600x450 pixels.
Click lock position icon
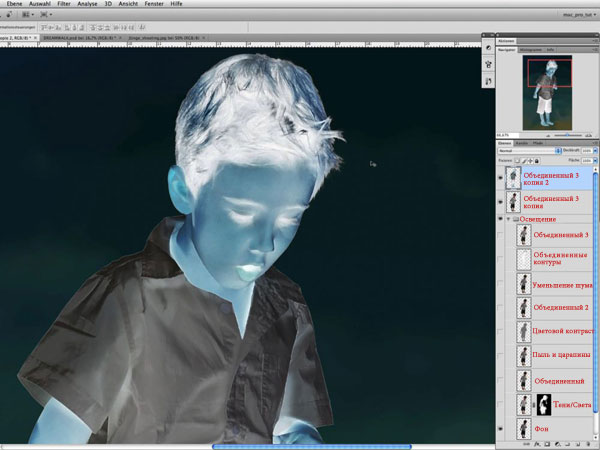(x=530, y=161)
